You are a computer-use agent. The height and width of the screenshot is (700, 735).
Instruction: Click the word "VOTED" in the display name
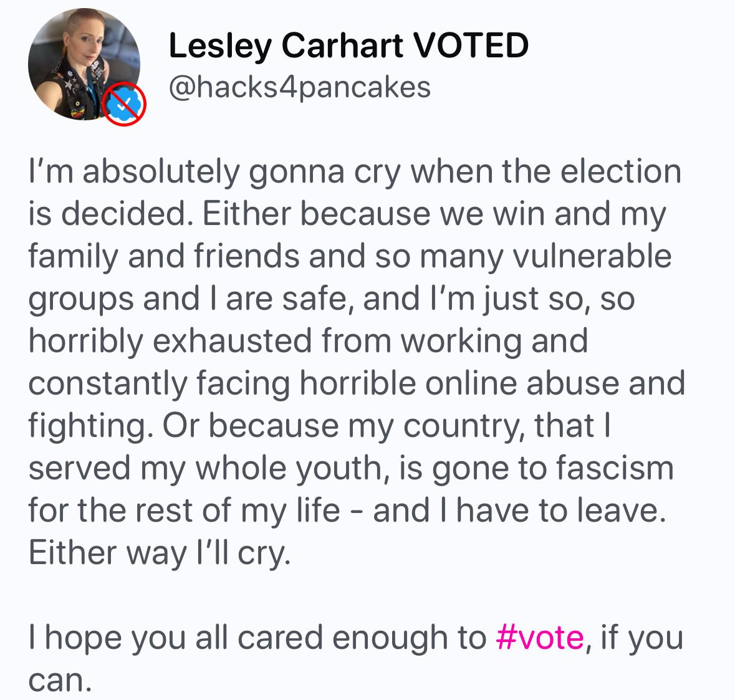(472, 46)
